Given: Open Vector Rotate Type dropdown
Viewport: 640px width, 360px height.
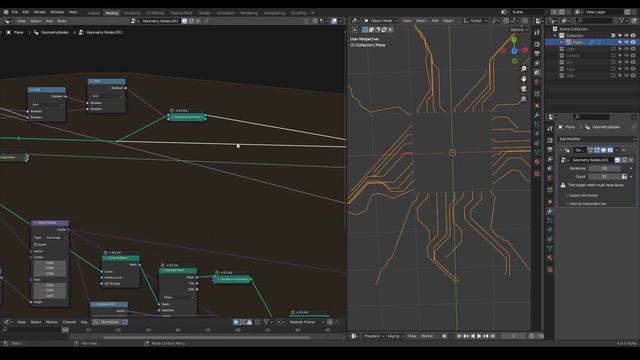Looking at the screenshot, I should point(56,238).
